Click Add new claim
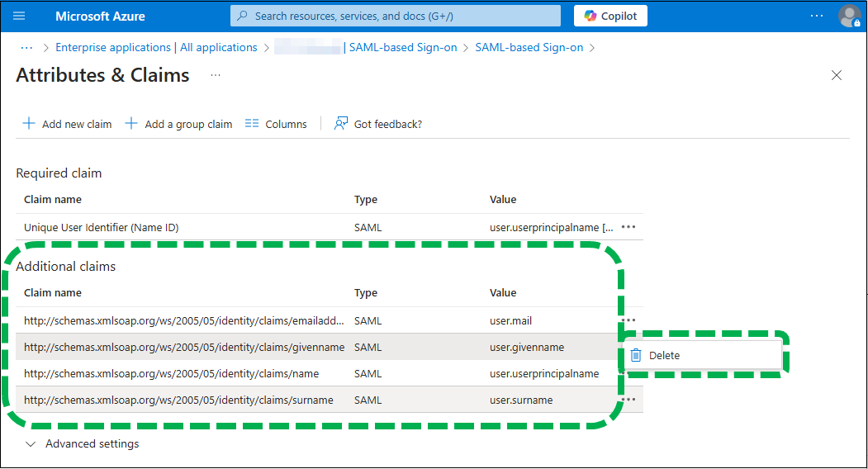 [x=67, y=124]
